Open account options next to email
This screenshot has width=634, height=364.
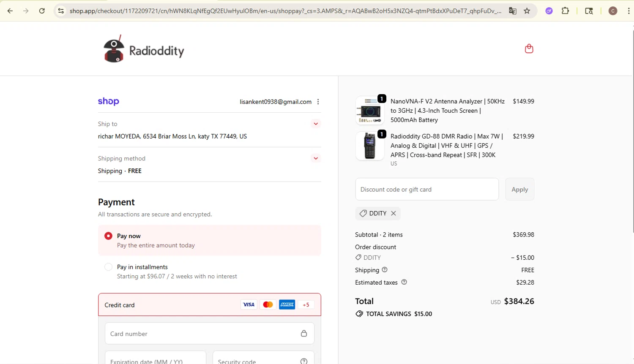[x=318, y=102]
